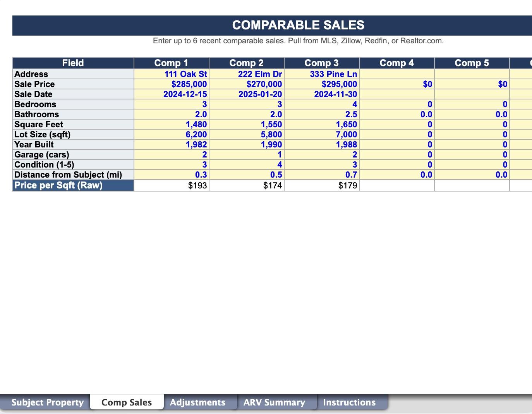Select the Comp 5 column header
The image size is (532, 414).
(472, 63)
